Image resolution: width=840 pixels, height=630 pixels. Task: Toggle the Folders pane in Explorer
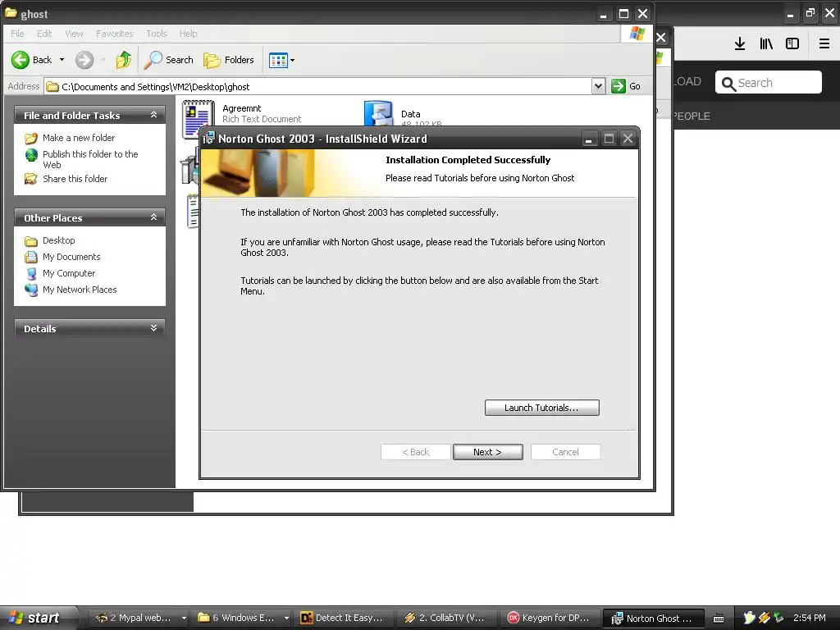coord(229,60)
